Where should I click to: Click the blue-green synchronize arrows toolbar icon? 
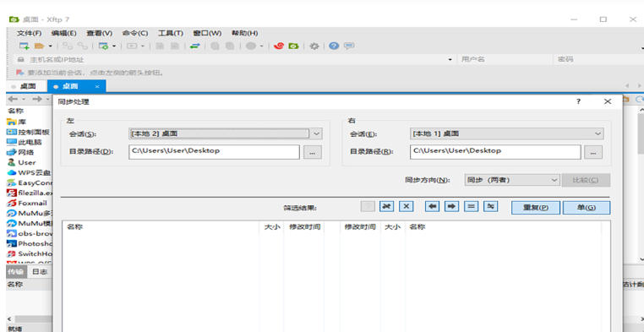tap(194, 46)
